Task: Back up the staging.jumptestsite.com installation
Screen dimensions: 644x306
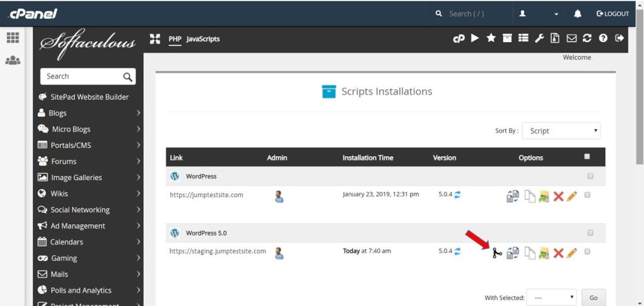Action: tap(544, 253)
